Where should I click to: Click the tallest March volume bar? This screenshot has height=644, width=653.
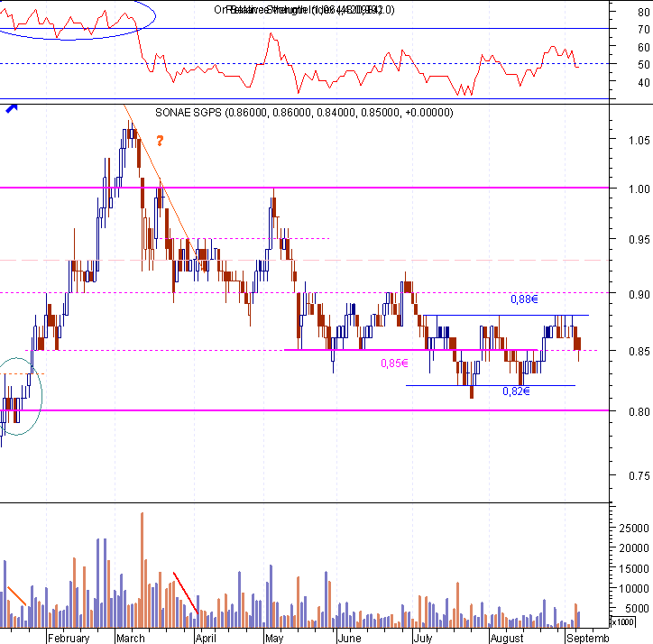142,570
